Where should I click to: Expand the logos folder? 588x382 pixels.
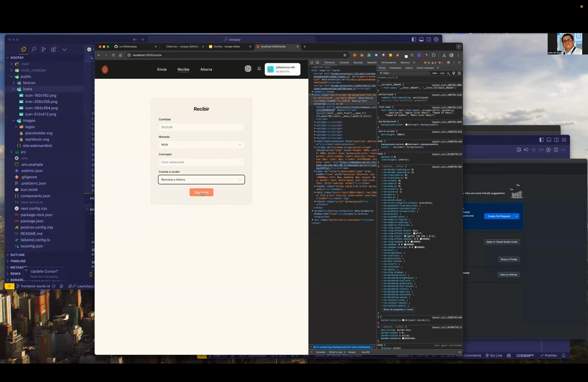(x=29, y=127)
